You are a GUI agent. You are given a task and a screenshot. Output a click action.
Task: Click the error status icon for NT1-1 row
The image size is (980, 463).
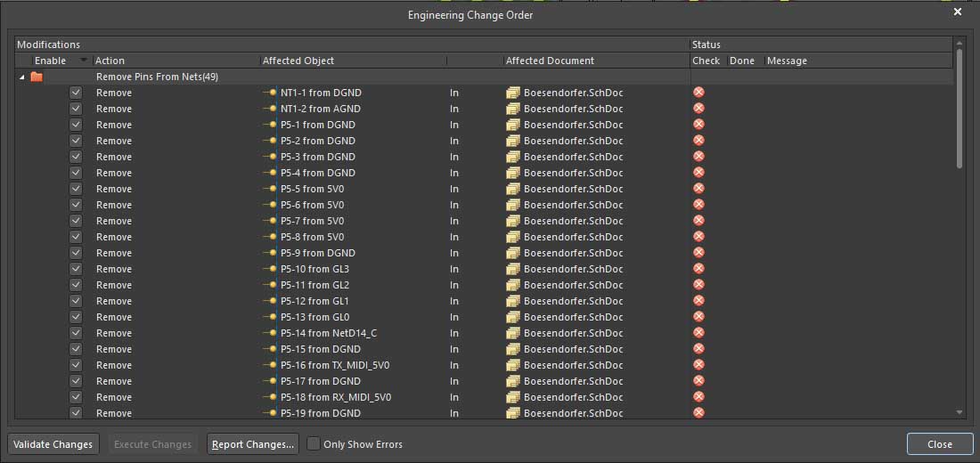(x=698, y=93)
